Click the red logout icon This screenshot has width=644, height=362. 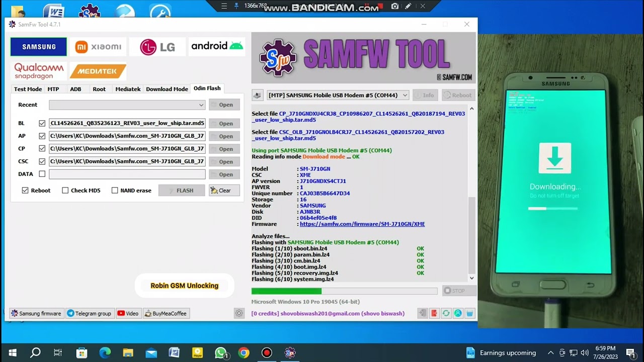pos(434,313)
